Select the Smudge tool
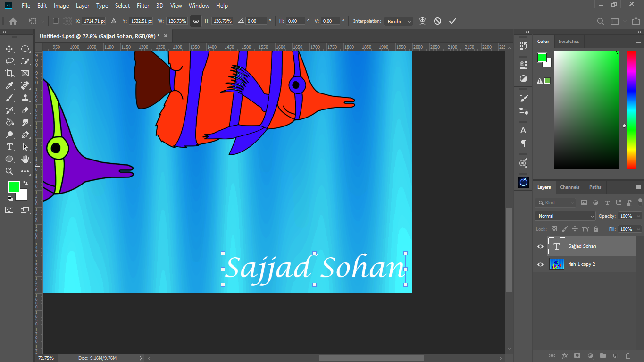 click(25, 122)
